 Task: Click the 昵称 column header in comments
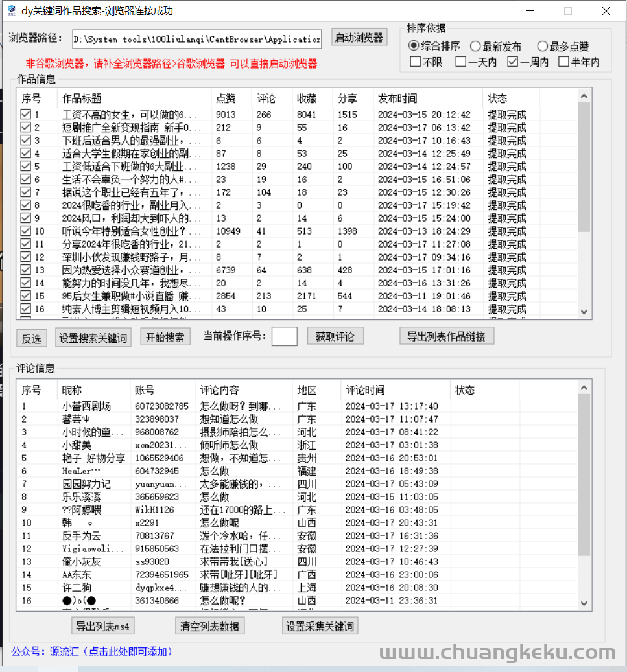pos(93,390)
